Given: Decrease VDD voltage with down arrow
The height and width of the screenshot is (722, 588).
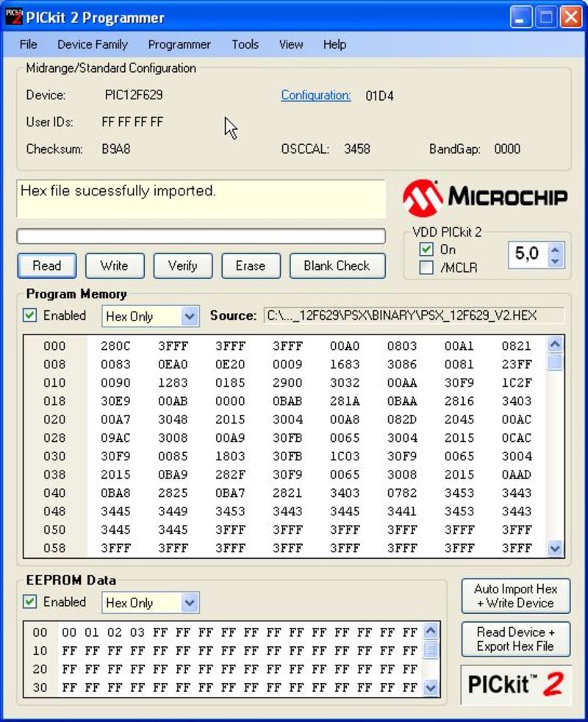Looking at the screenshot, I should 556,261.
